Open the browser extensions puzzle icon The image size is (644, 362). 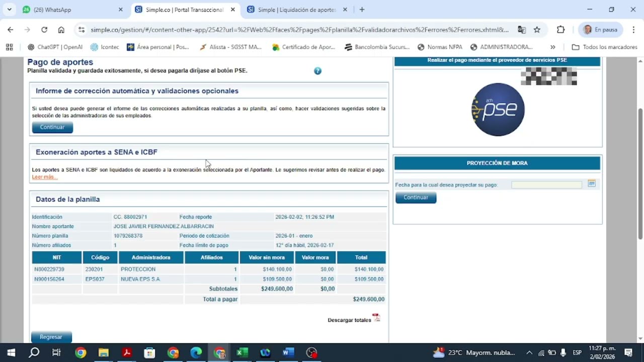(x=561, y=30)
